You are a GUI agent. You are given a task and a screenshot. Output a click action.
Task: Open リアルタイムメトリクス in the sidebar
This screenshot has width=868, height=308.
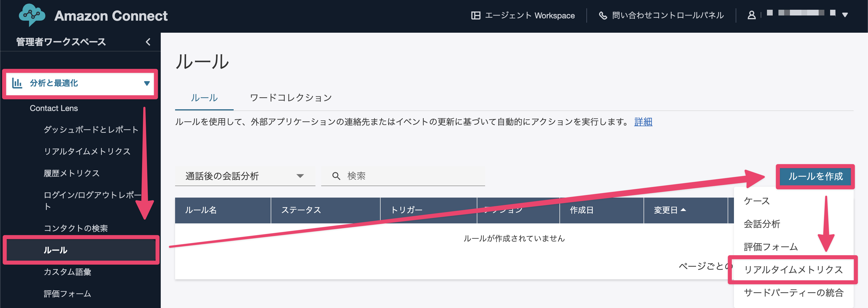click(87, 151)
